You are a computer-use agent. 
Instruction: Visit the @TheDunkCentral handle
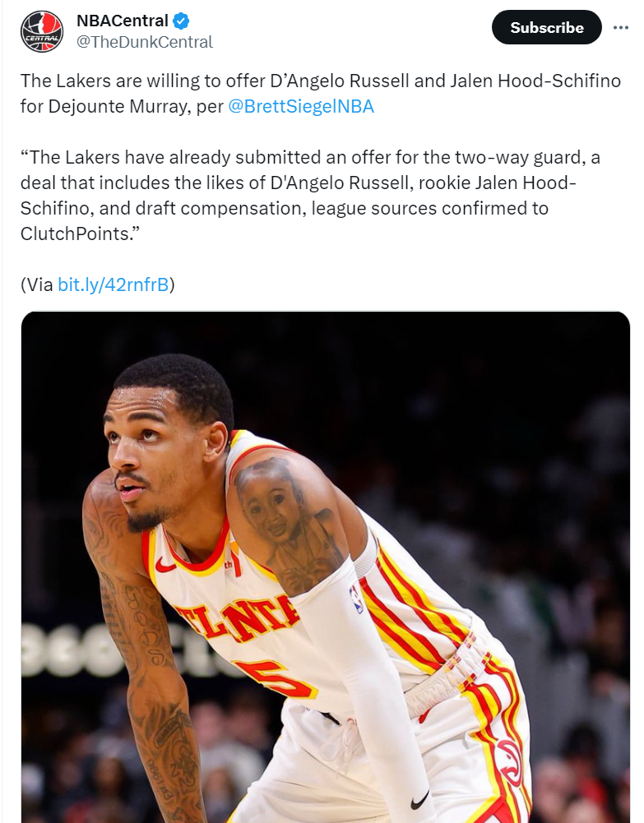coord(145,42)
